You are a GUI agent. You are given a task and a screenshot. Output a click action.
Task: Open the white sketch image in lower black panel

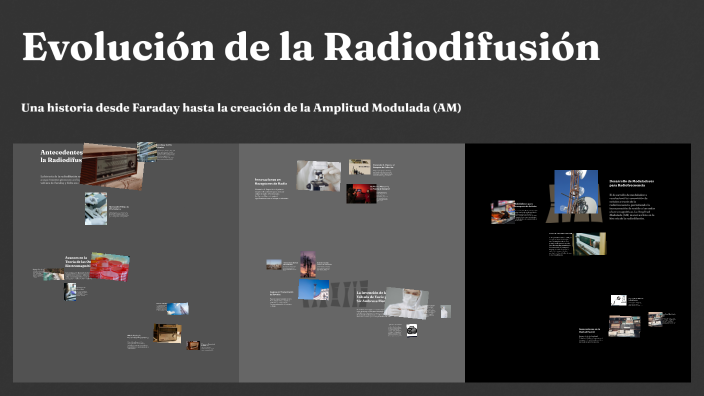point(619,300)
